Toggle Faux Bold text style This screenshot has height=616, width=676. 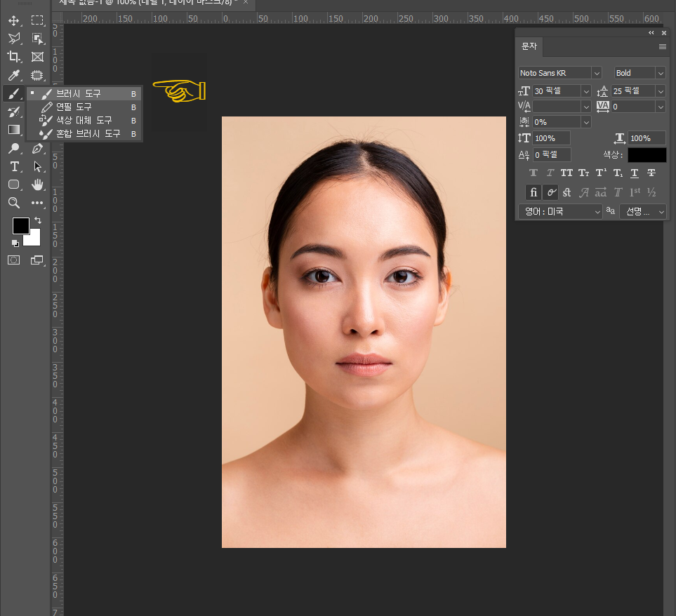point(533,173)
